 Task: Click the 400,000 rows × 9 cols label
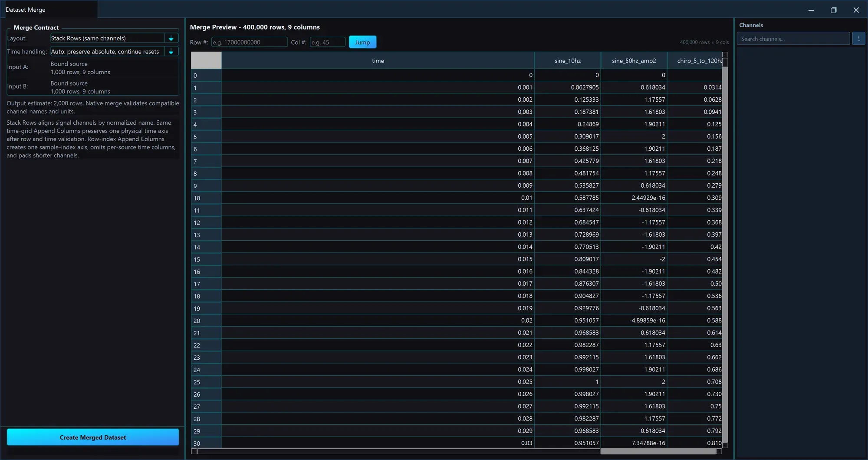[x=704, y=42]
